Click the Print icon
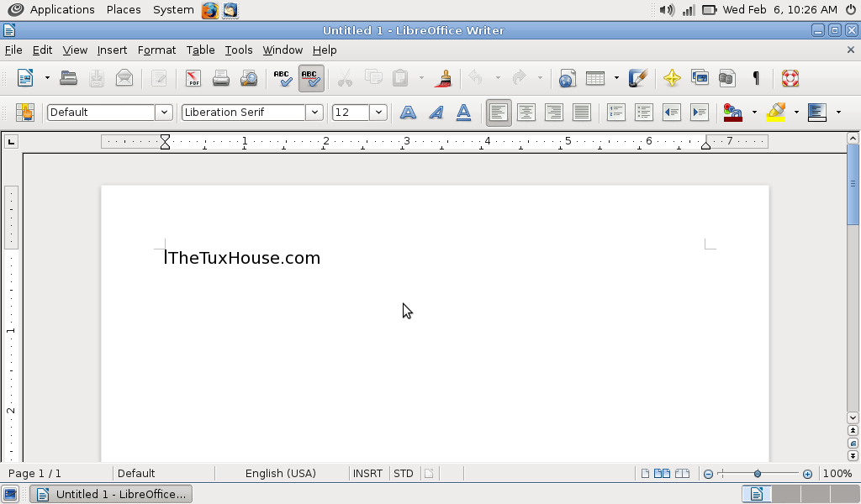Screen dimensions: 861x504 click(221, 78)
